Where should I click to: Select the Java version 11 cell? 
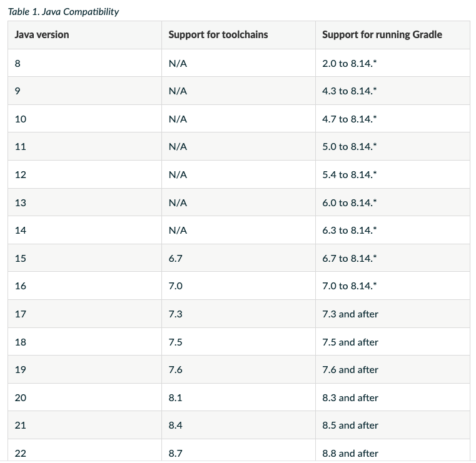21,147
